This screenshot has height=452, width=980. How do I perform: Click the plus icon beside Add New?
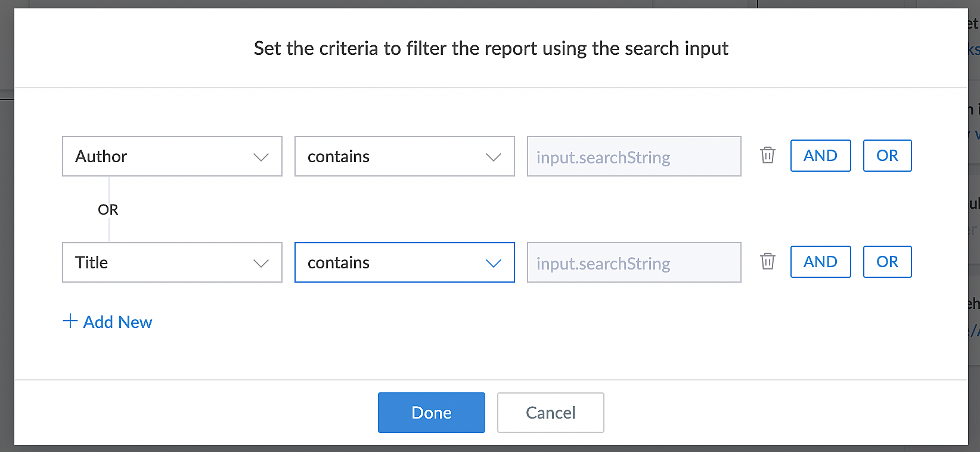[x=70, y=321]
